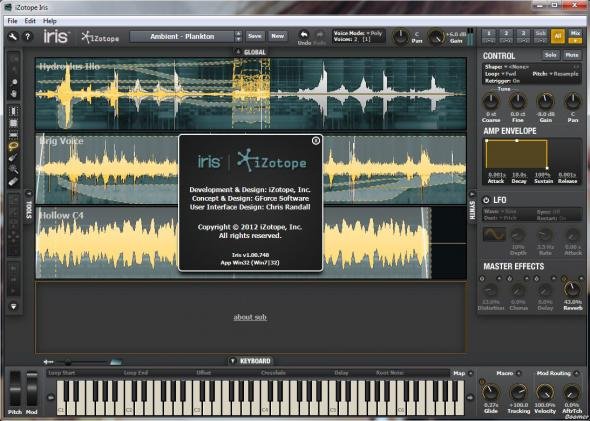This screenshot has width=590, height=421.
Task: Toggle the Delay effect power button
Action: [x=537, y=279]
